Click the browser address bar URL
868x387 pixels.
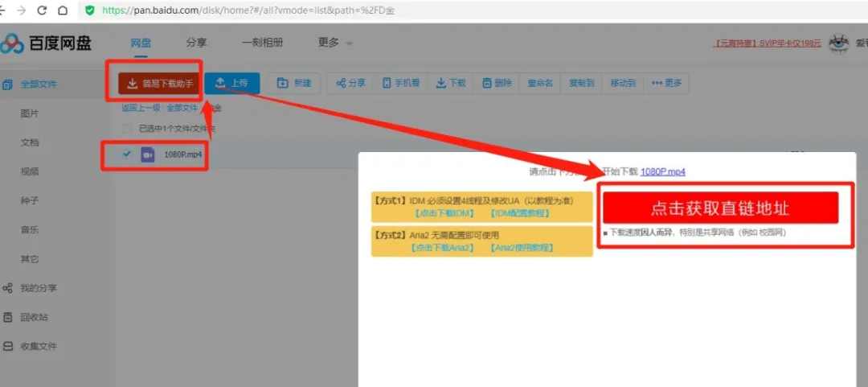(x=248, y=10)
